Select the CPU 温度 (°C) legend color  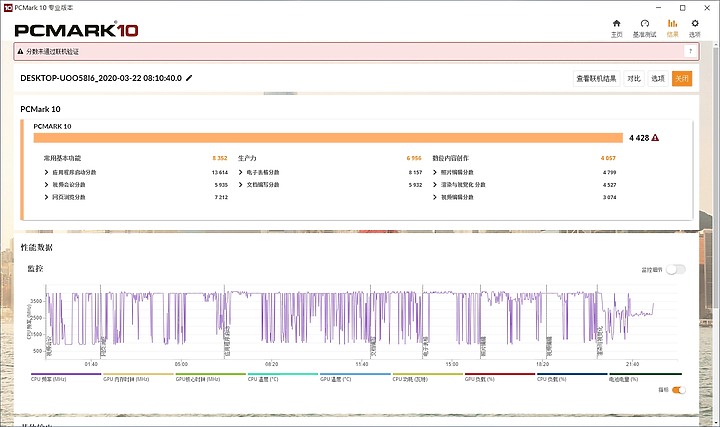(x=283, y=374)
